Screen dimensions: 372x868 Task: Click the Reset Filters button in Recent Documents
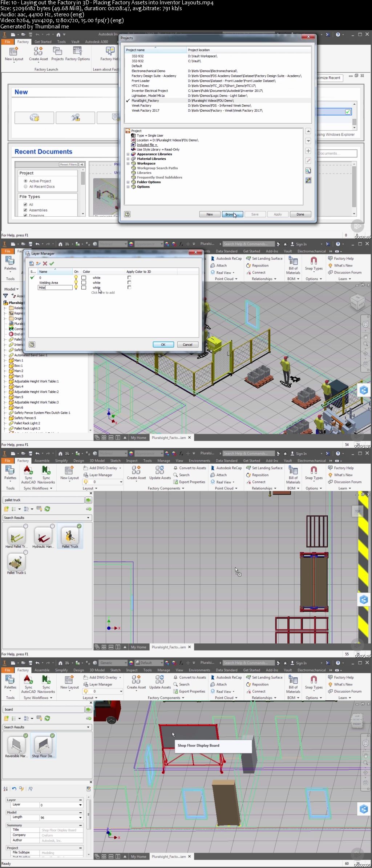click(69, 164)
